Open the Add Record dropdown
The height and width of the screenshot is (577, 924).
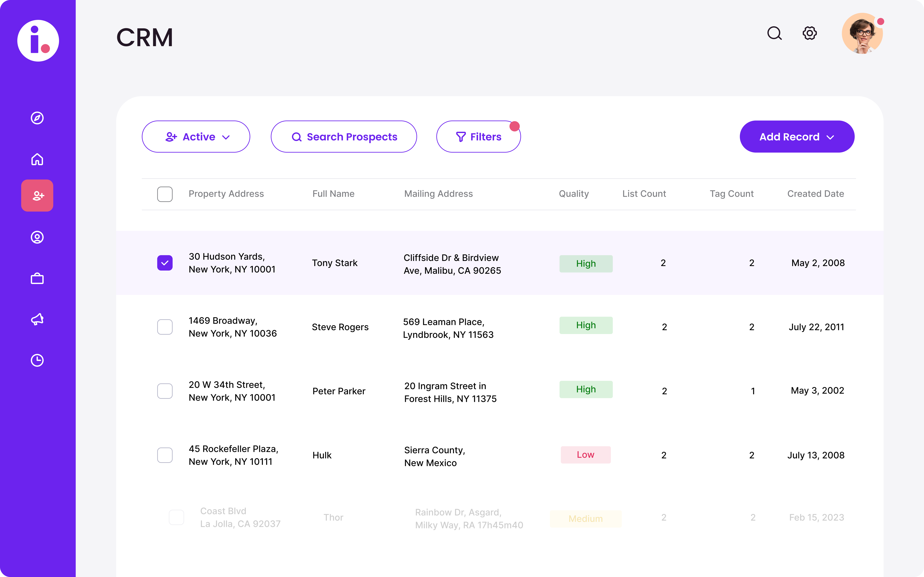coord(796,137)
